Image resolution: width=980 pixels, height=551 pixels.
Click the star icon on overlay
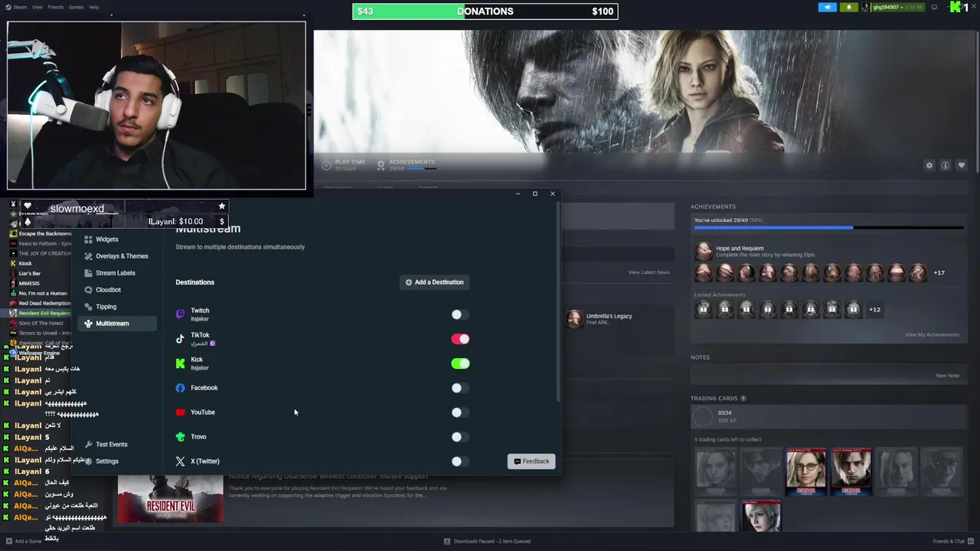coord(222,206)
